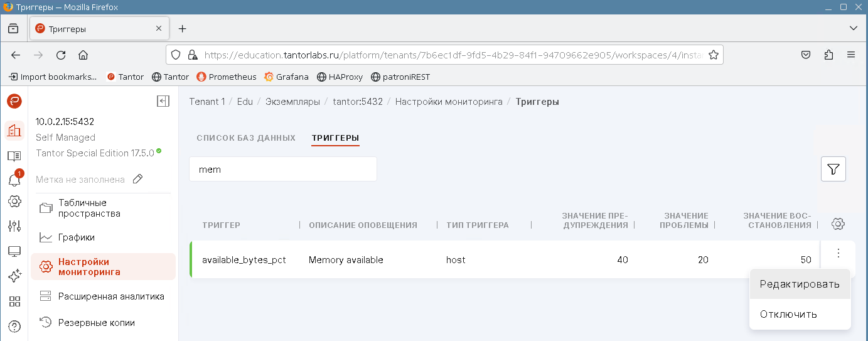This screenshot has width=868, height=341.
Task: Open notifications bell in left rail
Action: tap(14, 180)
